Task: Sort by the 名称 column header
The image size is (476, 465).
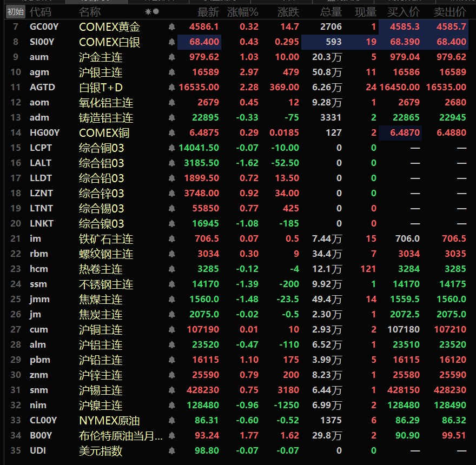Action: (90, 12)
